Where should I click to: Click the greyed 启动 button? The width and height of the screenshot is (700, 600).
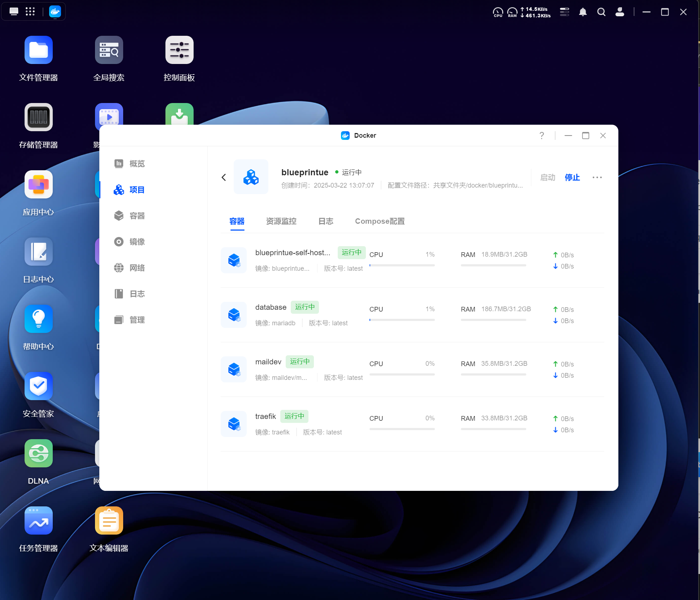point(548,177)
